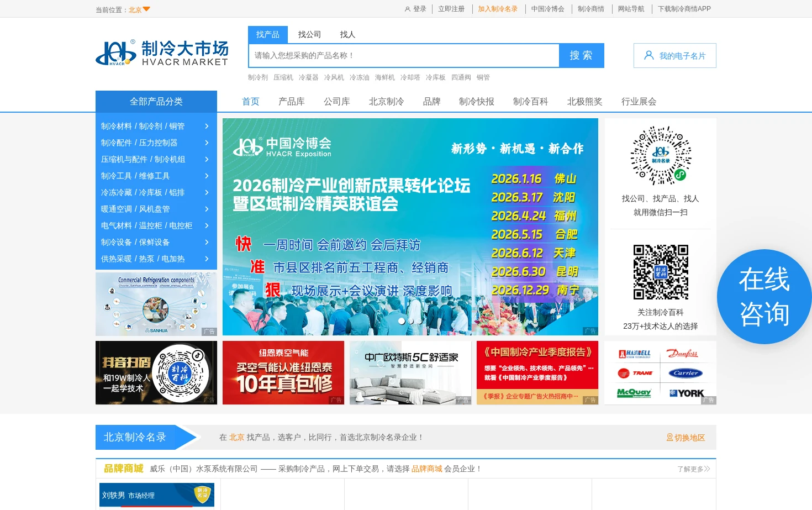The width and height of the screenshot is (812, 510).
Task: Click the person icon in 我的电子名片 button
Action: [x=649, y=55]
